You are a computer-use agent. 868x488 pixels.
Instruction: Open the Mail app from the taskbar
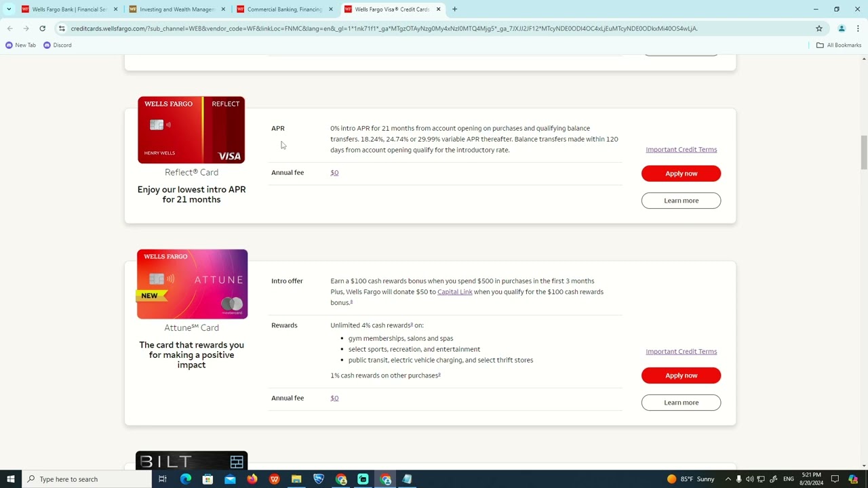tap(230, 479)
